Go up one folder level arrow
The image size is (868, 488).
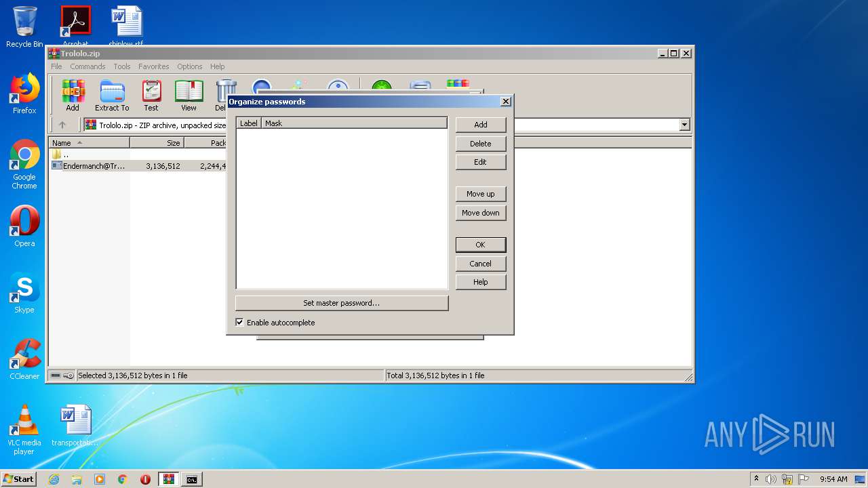(x=62, y=125)
